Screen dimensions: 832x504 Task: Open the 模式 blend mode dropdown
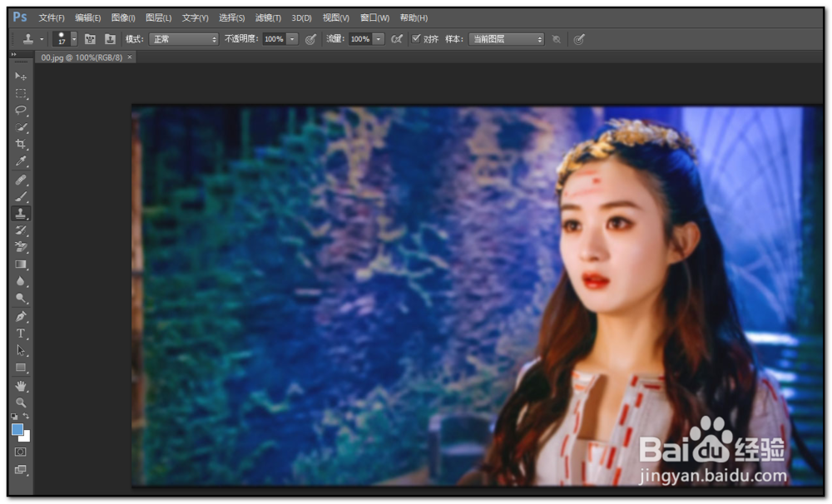pyautogui.click(x=184, y=39)
